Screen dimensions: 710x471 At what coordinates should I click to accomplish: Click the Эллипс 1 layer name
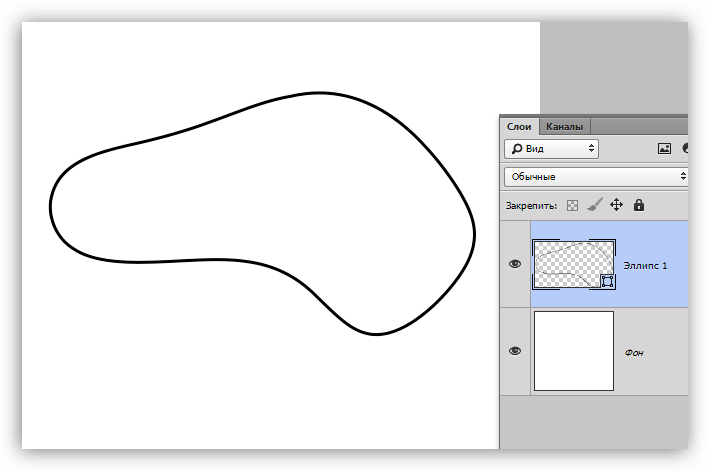coord(645,265)
